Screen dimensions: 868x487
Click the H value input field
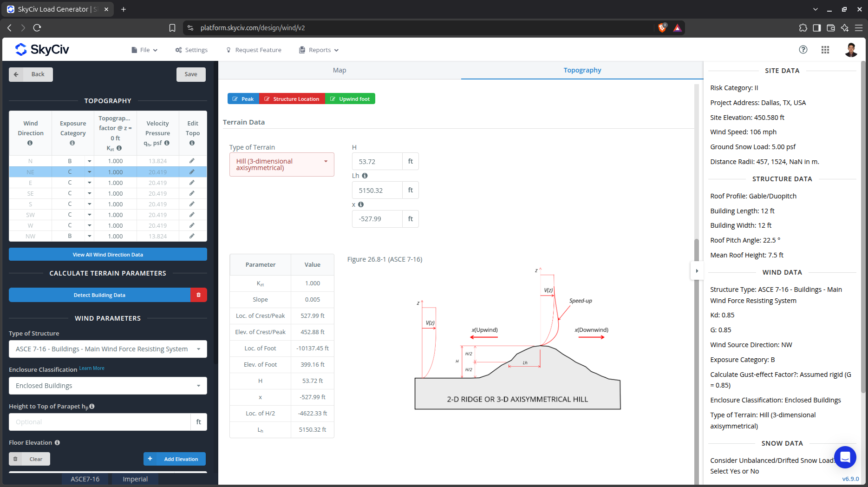pyautogui.click(x=377, y=161)
